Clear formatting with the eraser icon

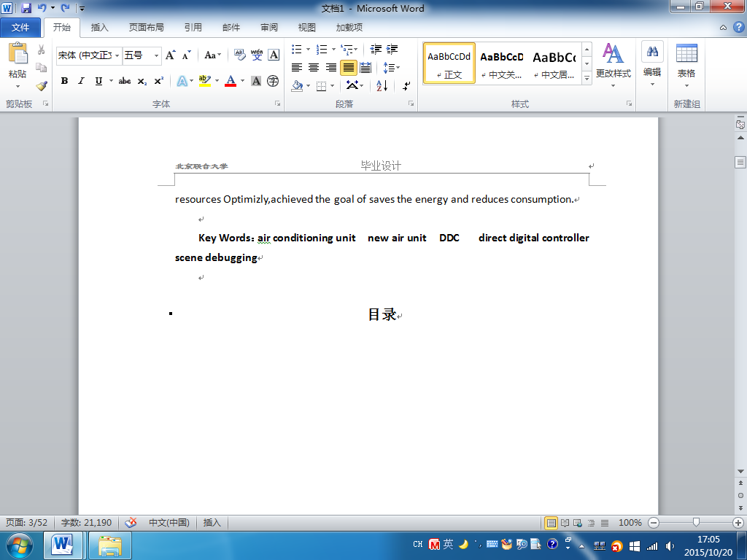point(239,55)
